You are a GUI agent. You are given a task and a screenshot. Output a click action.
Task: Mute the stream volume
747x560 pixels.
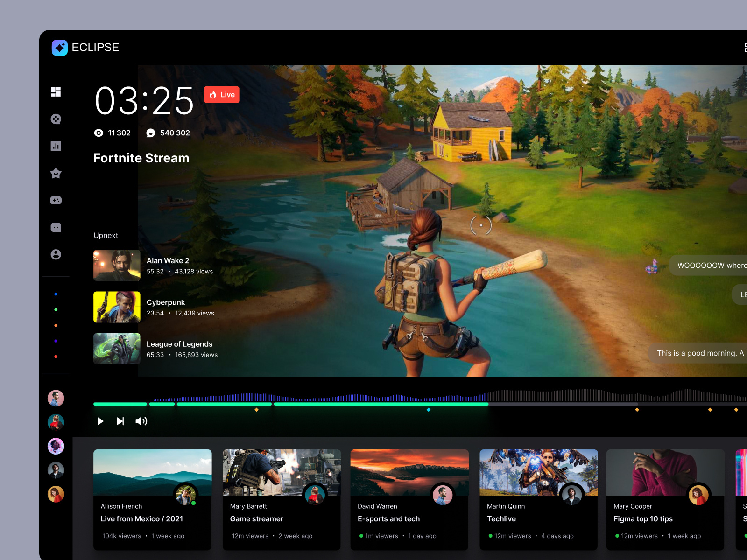coord(141,421)
